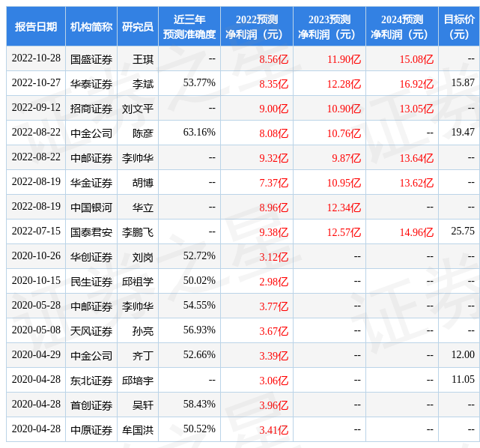This screenshot has height=448, width=480.
Task: Click the 11.90亿 forecast value
Action: pyautogui.click(x=344, y=59)
